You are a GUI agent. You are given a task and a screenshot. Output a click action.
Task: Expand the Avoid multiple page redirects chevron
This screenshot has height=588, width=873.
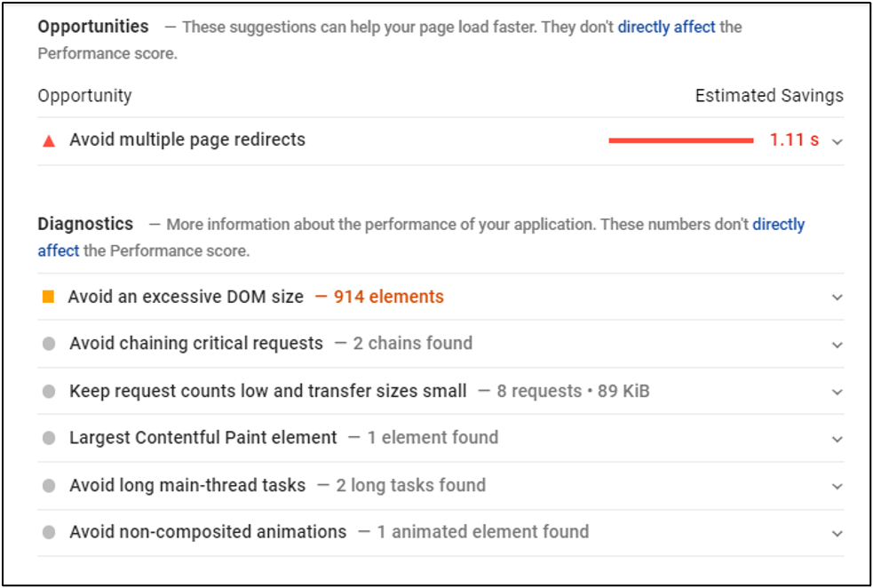point(837,141)
